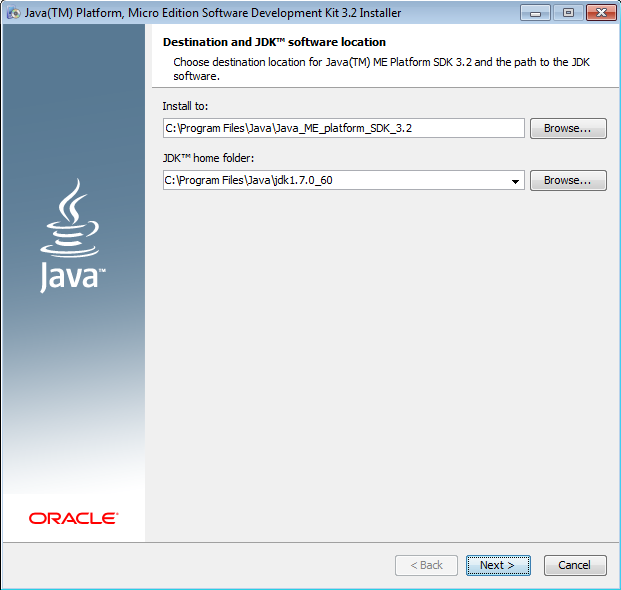Open the JDK home folder dropdown arrow
Viewport: 621px width, 590px height.
coord(515,181)
